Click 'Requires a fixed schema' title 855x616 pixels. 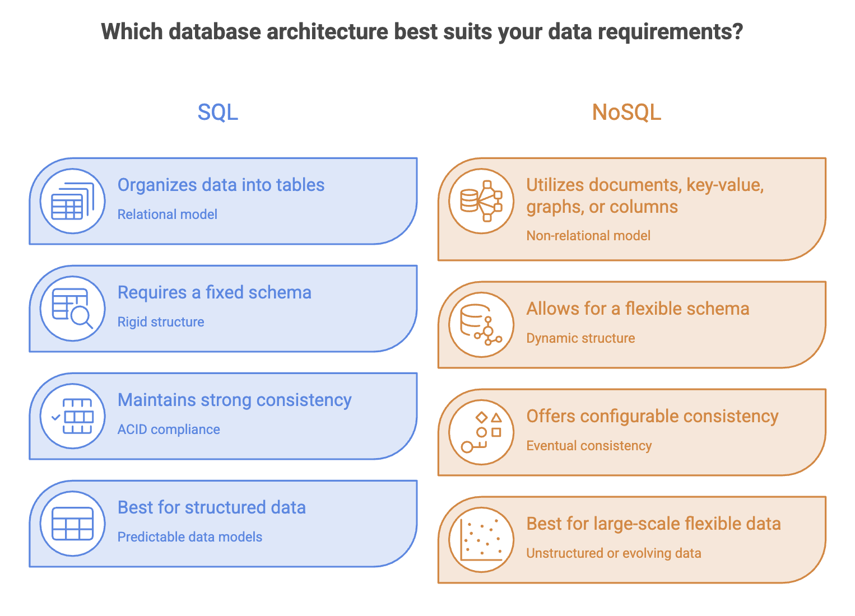214,292
